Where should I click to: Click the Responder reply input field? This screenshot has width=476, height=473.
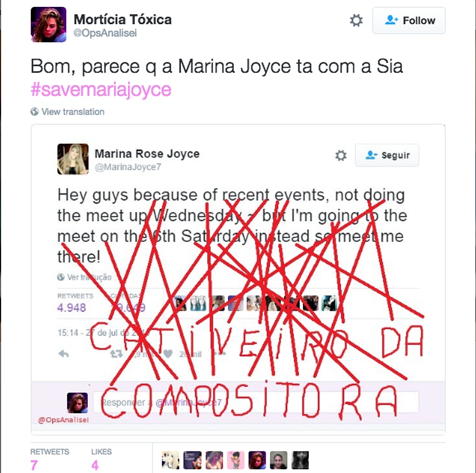[256, 402]
